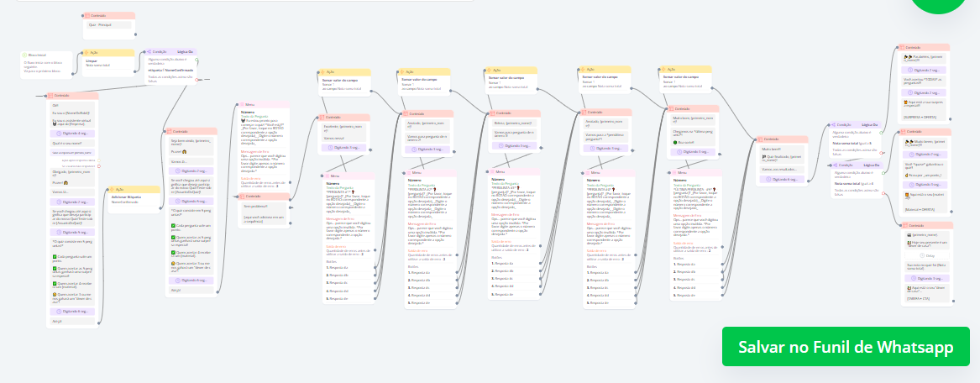Click the Bloco Inicial start icon

[25, 54]
